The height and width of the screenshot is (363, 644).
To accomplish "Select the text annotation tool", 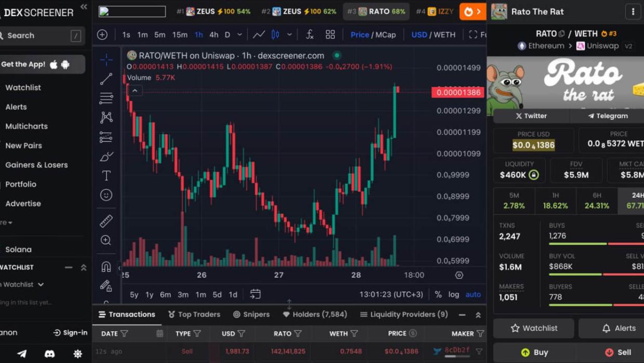I will [106, 176].
